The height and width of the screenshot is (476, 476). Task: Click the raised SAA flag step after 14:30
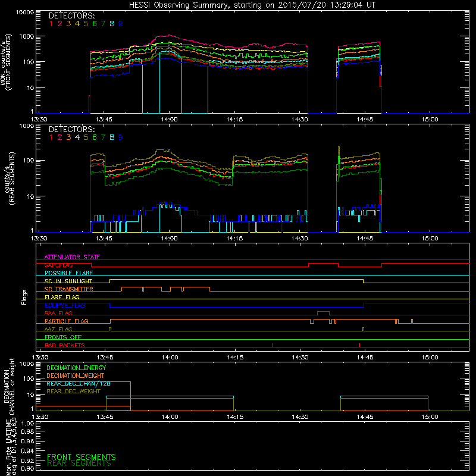(x=323, y=312)
